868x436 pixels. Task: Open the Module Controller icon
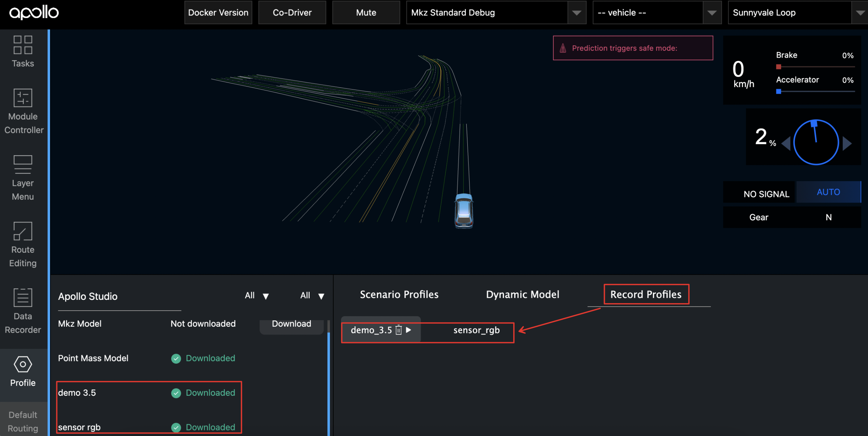(x=23, y=98)
